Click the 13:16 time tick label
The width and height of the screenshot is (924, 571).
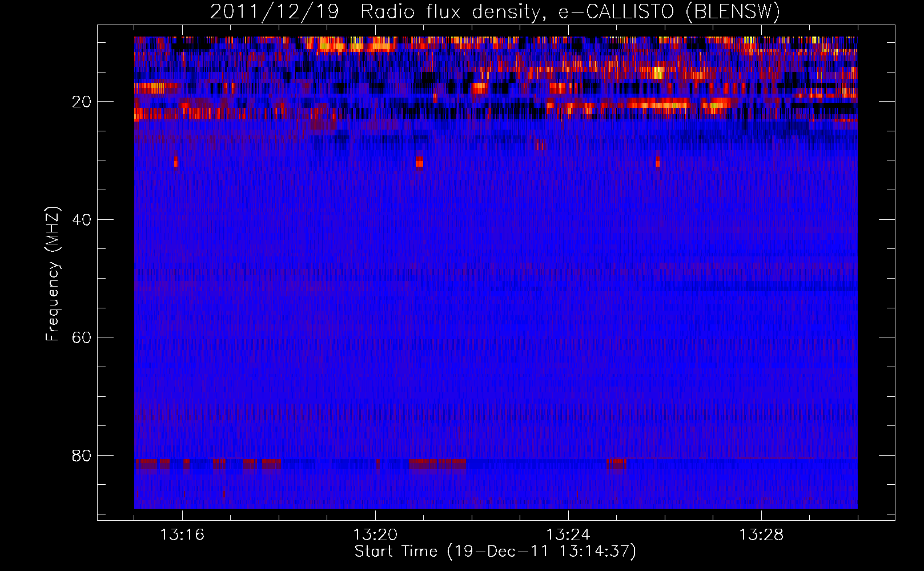click(182, 535)
